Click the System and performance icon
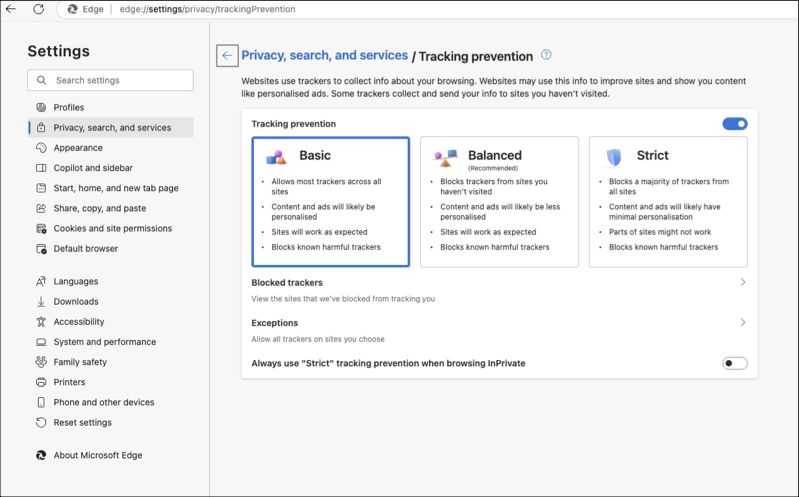This screenshot has width=799, height=497. point(41,342)
